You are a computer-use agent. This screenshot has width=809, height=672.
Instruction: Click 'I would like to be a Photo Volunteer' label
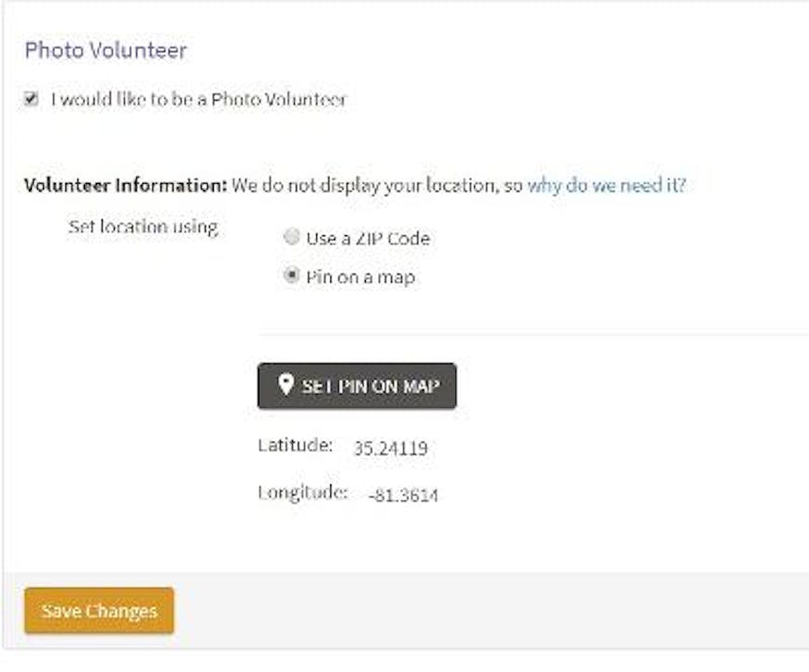[x=198, y=99]
